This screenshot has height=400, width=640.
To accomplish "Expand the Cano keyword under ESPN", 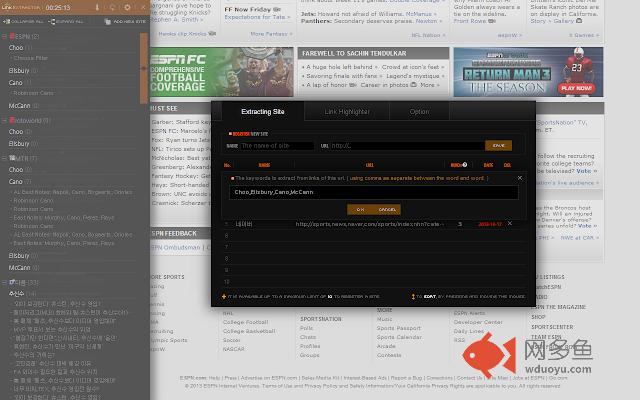I will [15, 83].
